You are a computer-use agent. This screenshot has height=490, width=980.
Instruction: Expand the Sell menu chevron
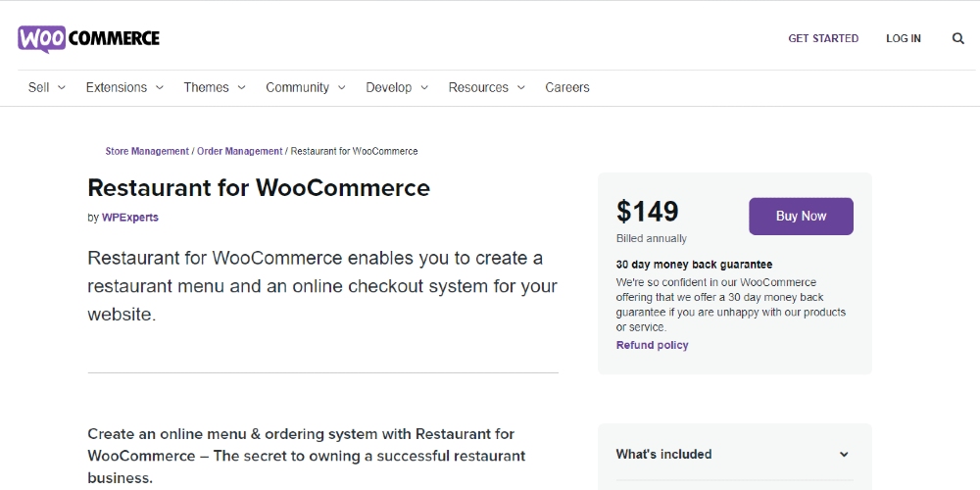click(x=61, y=87)
